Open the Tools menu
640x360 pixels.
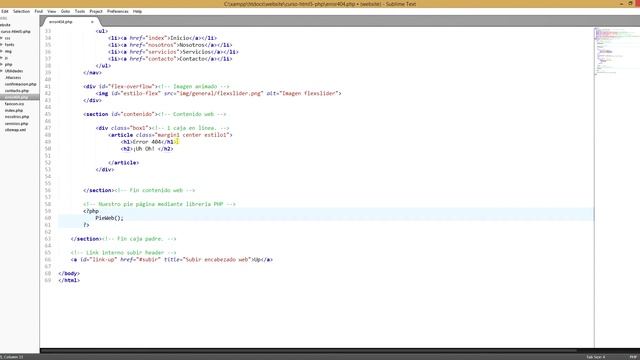pyautogui.click(x=80, y=11)
